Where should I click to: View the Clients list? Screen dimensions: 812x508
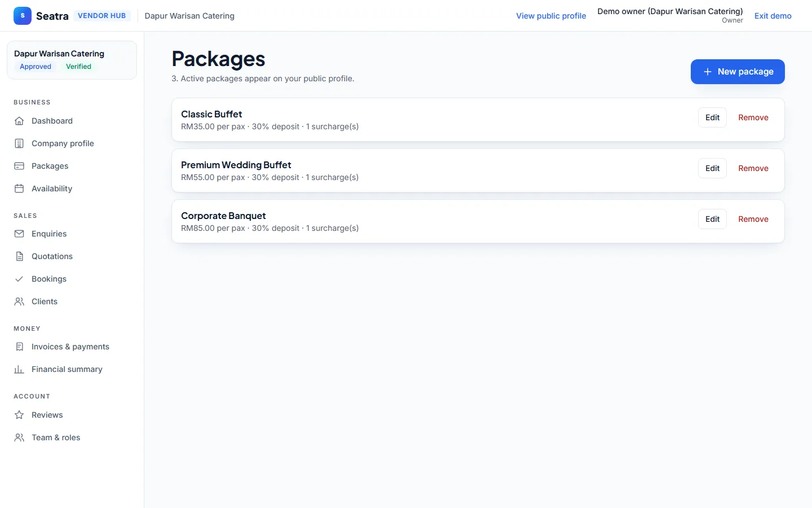[x=72, y=301]
